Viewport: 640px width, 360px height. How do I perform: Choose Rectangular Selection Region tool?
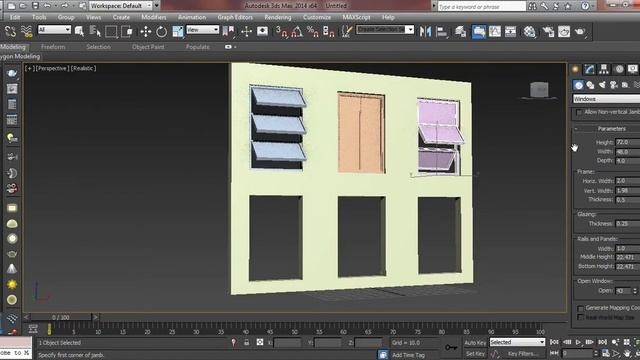click(x=111, y=31)
